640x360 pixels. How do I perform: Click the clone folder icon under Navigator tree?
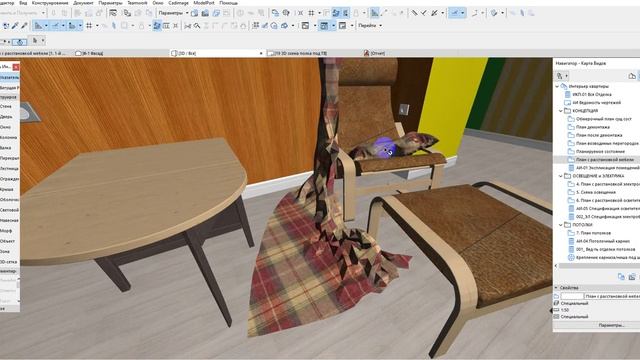click(x=621, y=277)
